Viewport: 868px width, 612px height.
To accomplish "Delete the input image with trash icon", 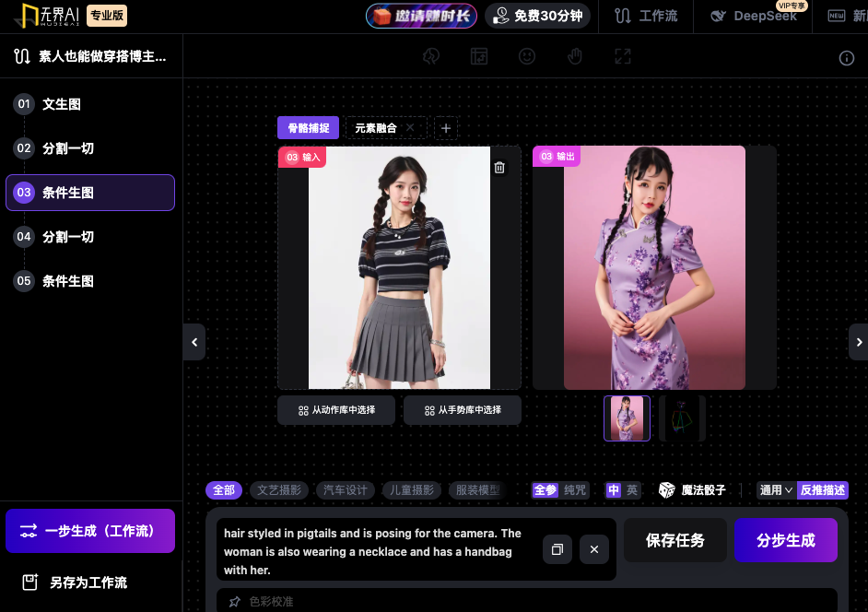I will coord(499,167).
